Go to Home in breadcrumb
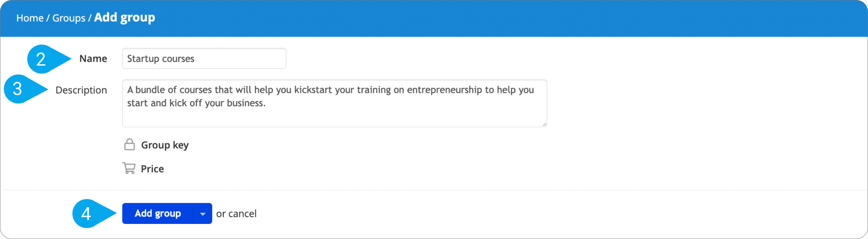This screenshot has height=239, width=868. (30, 18)
